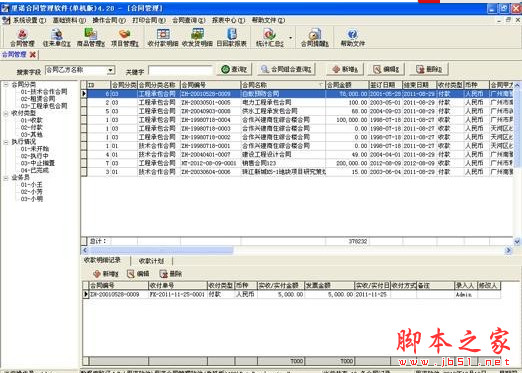Open the 商品管理 toolbar icon
This screenshot has width=522, height=373.
(91, 38)
